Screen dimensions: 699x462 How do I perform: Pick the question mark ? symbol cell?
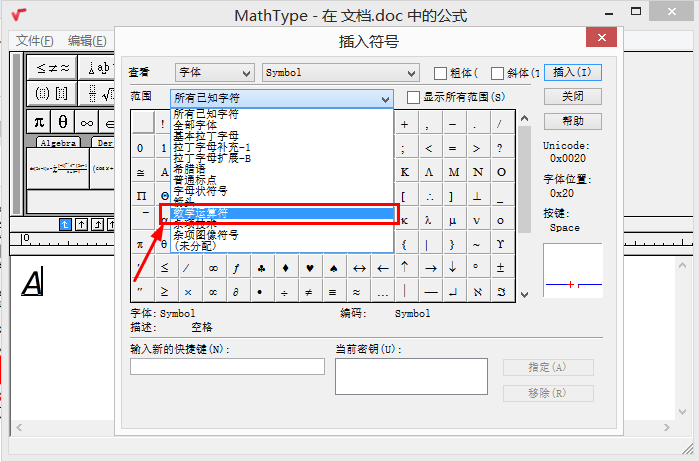tap(500, 148)
